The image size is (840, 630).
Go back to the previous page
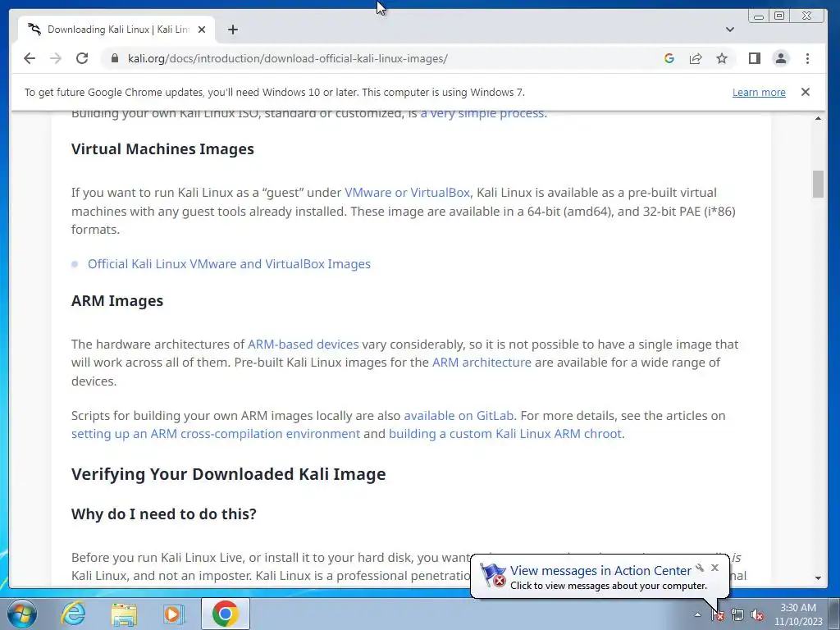click(x=30, y=58)
